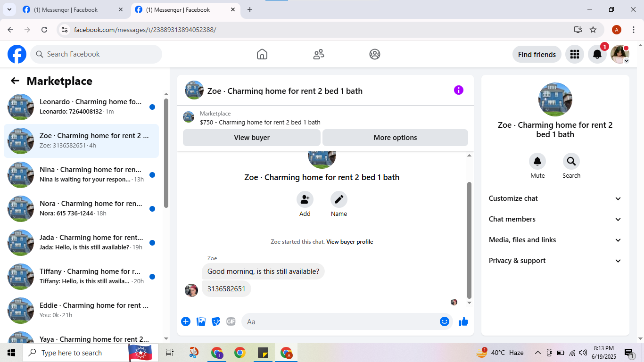Open the Friends icon in the top bar
Viewport: 644px width, 362px height.
point(319,54)
